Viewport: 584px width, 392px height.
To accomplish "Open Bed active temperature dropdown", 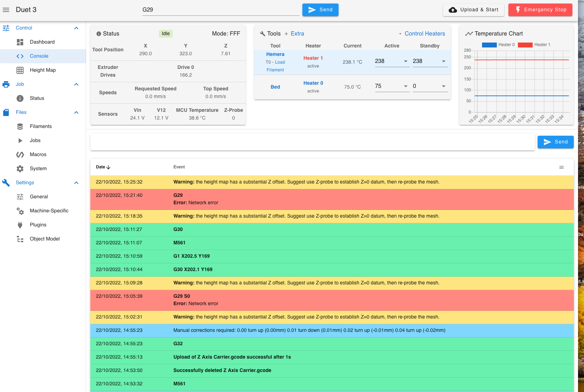I will click(x=406, y=86).
